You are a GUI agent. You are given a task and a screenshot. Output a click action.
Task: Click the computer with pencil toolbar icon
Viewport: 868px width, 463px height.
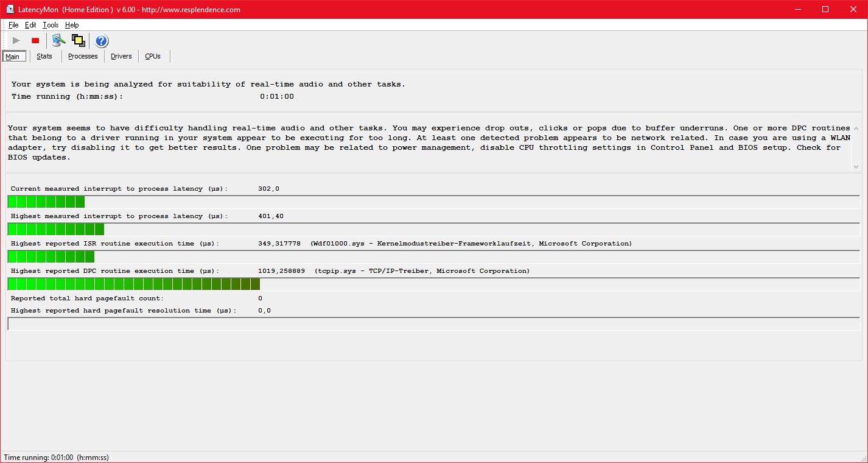[58, 41]
